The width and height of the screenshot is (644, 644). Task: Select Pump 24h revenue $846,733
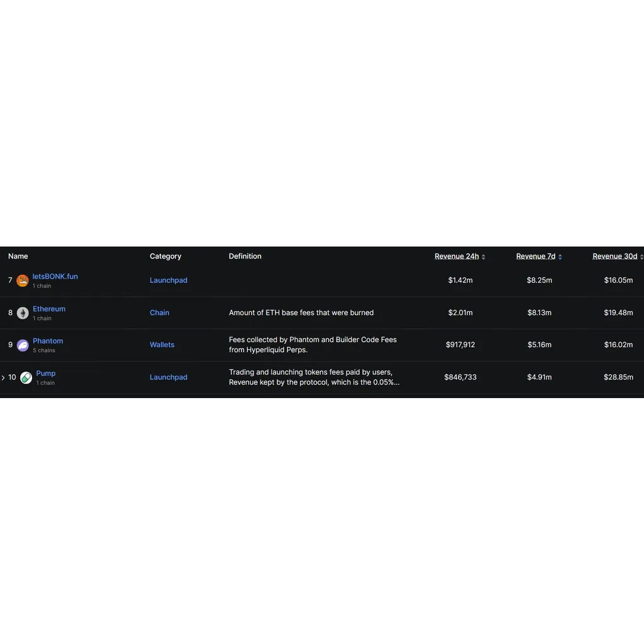460,377
